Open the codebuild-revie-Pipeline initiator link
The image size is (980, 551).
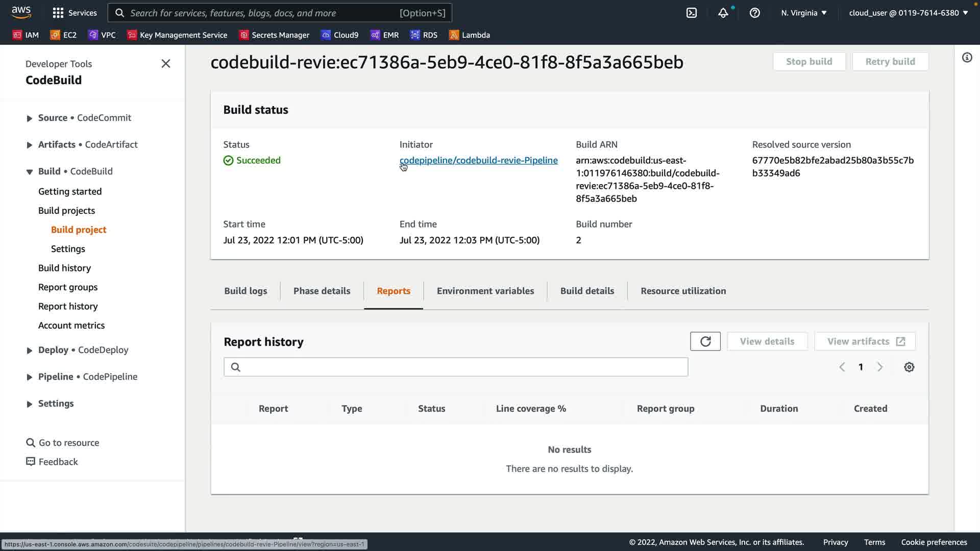(x=478, y=160)
